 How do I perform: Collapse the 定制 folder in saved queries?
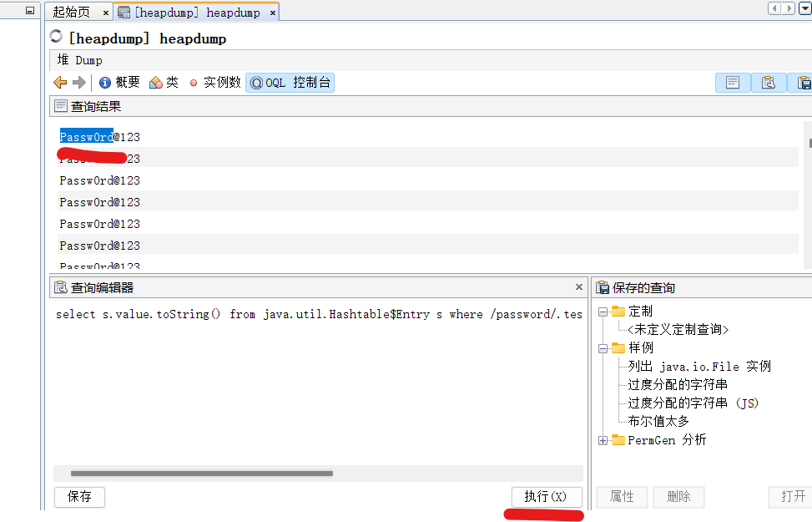pyautogui.click(x=603, y=311)
